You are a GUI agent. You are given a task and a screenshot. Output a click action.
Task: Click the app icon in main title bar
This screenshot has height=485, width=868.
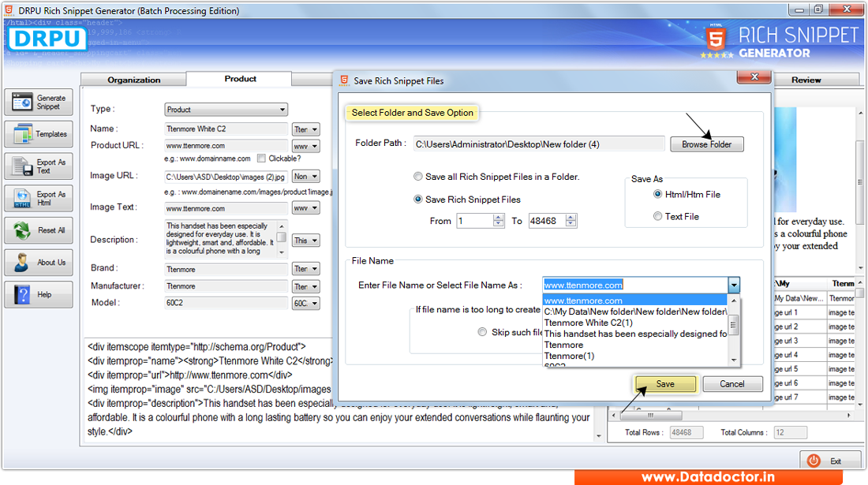tap(9, 10)
